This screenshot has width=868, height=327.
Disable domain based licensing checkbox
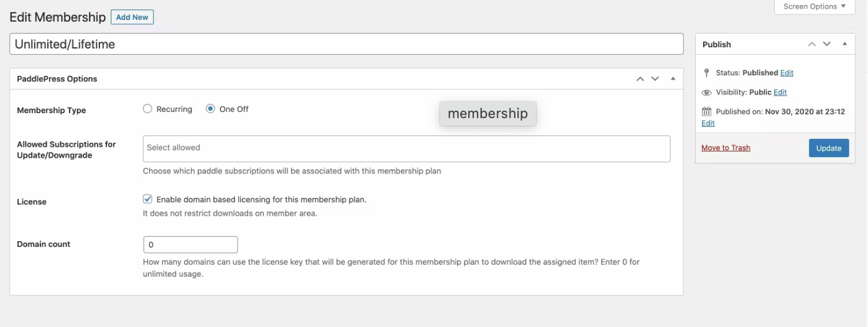pyautogui.click(x=147, y=200)
